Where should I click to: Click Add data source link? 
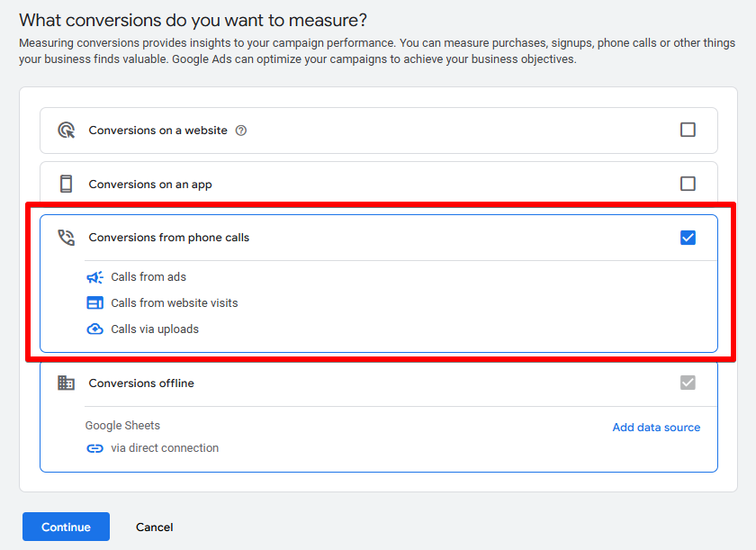(x=656, y=428)
